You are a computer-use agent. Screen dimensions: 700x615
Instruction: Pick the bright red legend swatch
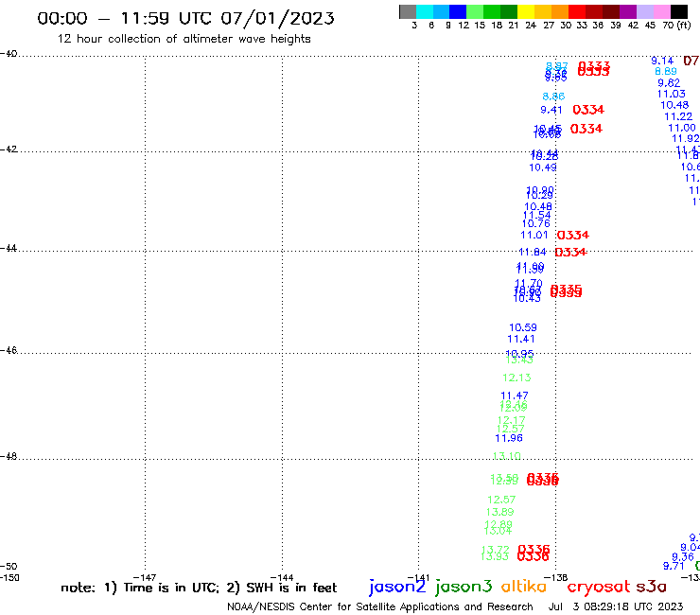point(577,11)
